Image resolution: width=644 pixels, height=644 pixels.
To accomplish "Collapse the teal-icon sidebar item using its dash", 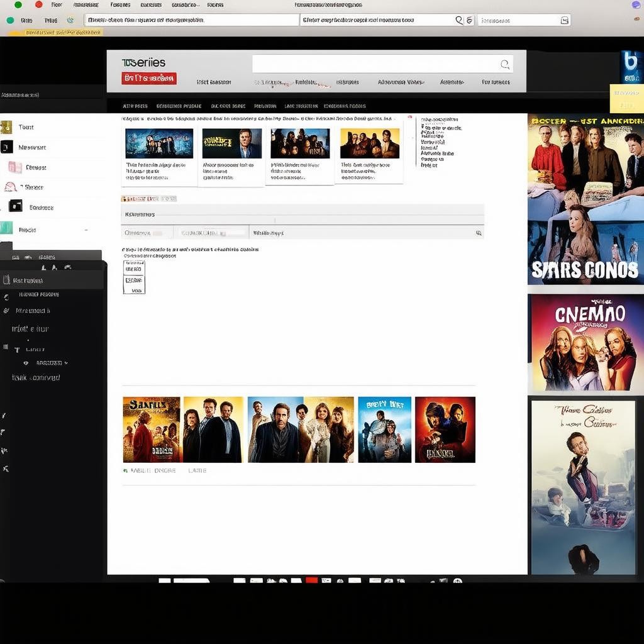I will [86, 230].
